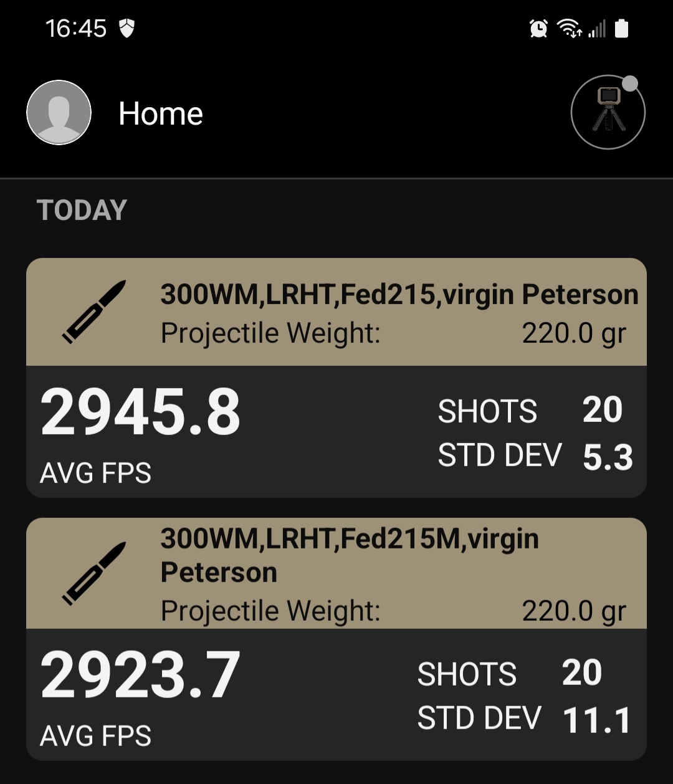The height and width of the screenshot is (784, 673).
Task: Tap the bullet icon on Fed215M session
Action: pos(94,573)
